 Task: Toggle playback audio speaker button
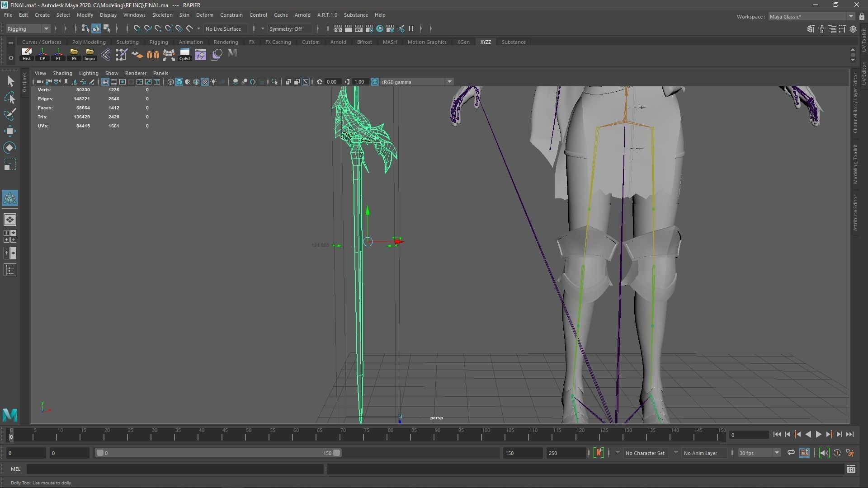(824, 453)
